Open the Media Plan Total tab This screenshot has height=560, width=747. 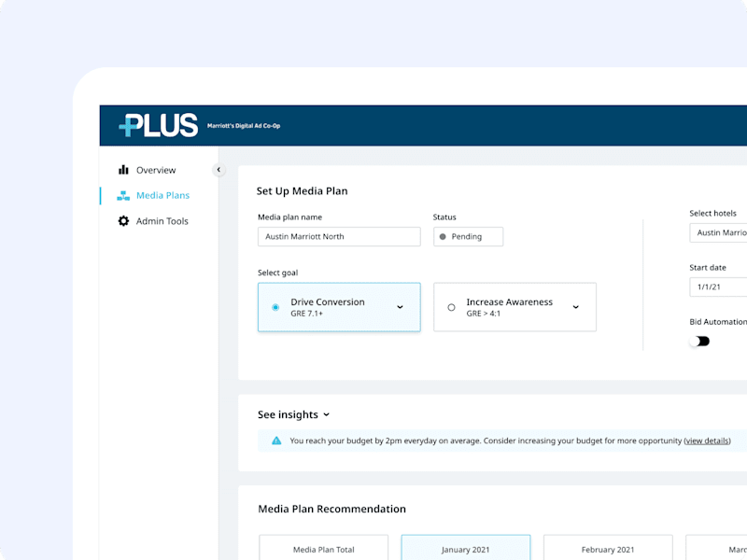(x=323, y=548)
